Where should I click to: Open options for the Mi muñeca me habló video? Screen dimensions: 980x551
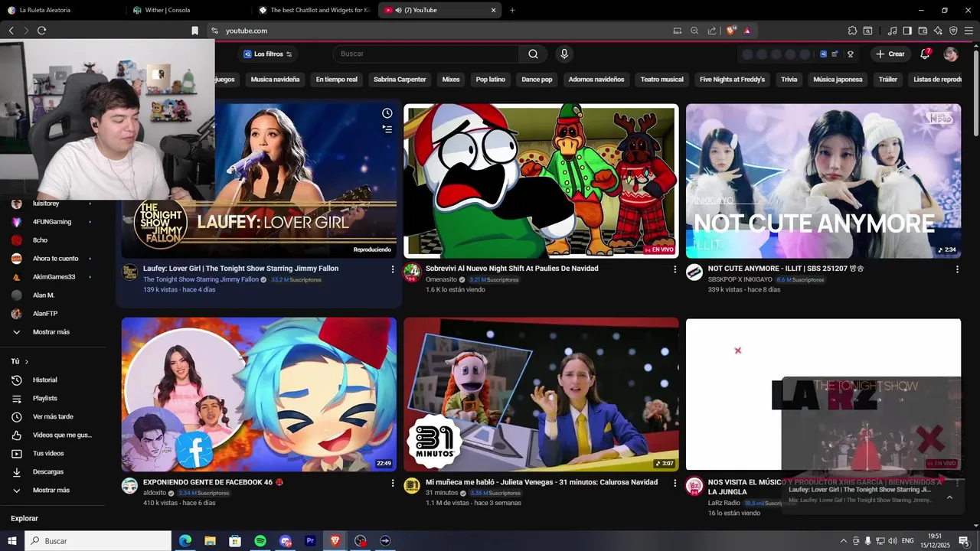click(x=675, y=483)
